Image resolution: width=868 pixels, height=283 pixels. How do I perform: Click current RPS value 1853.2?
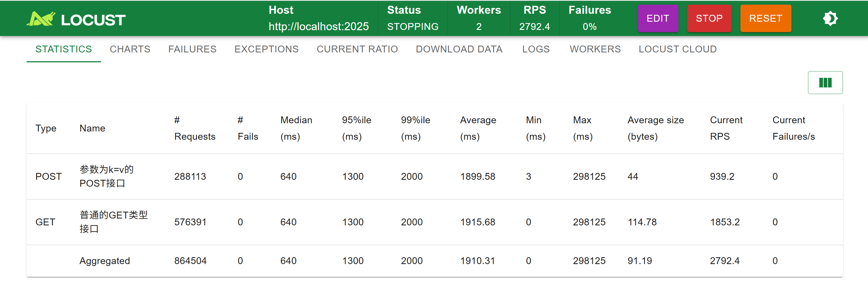[725, 222]
